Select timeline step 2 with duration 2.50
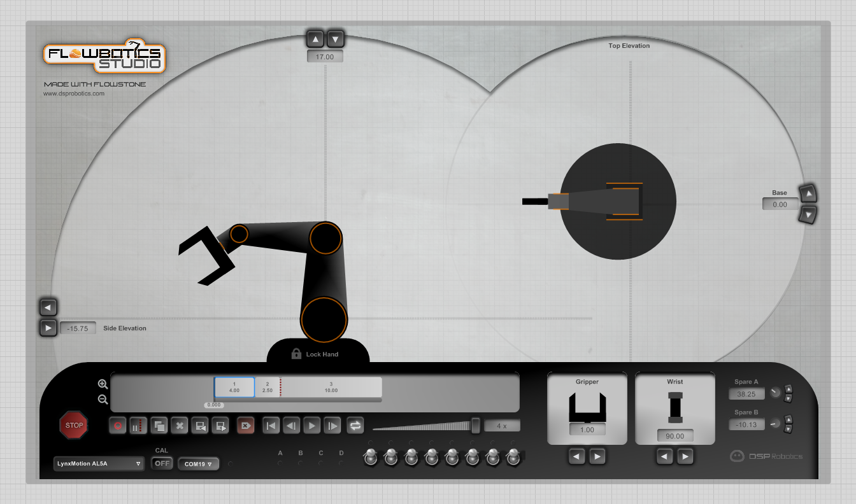856x504 pixels. 267,387
